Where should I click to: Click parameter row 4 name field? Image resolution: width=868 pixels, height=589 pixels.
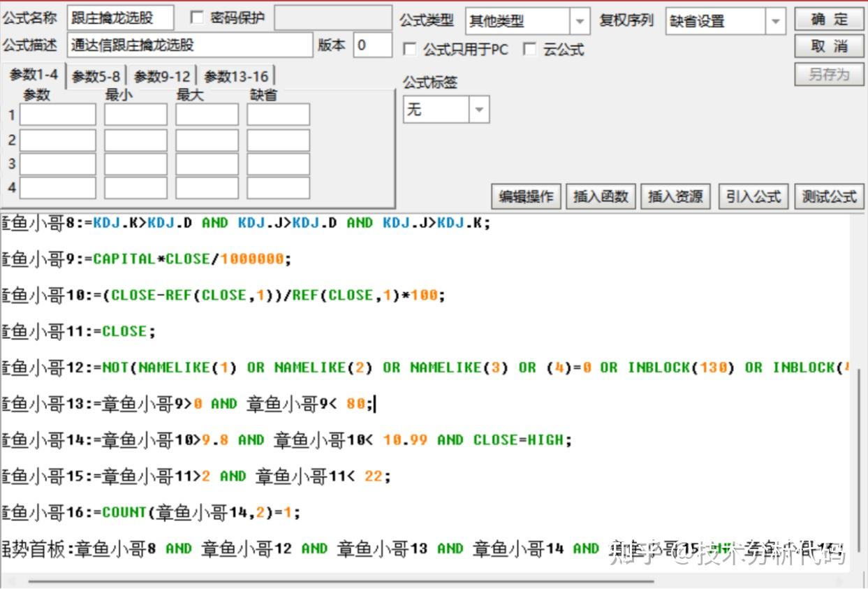58,187
